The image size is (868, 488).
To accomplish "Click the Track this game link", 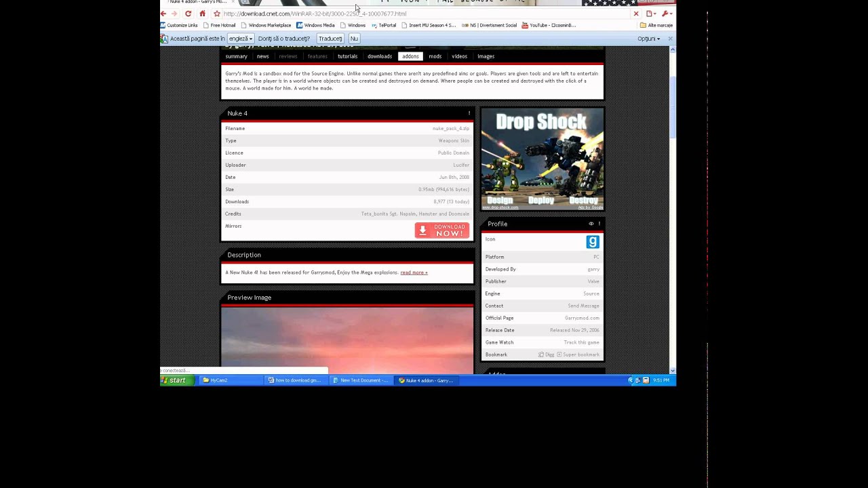I will tap(581, 342).
